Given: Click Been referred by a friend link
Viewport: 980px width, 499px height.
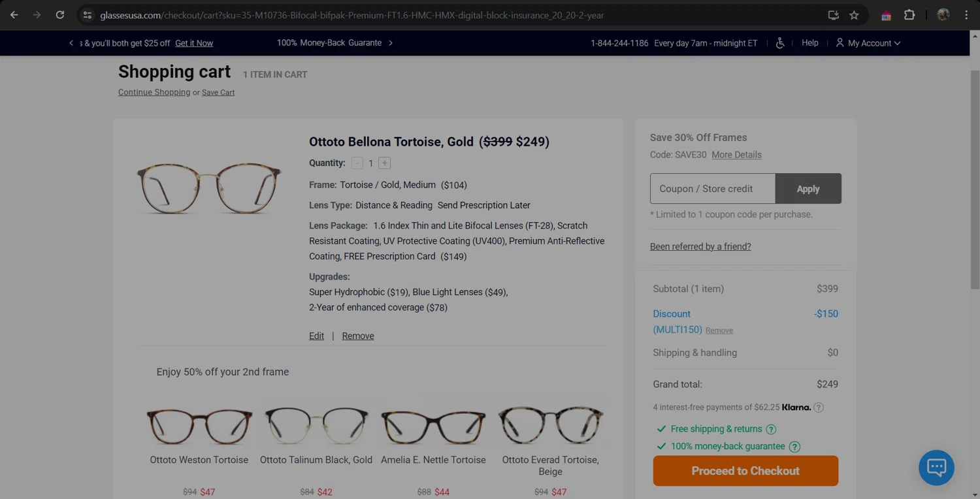Looking at the screenshot, I should coord(700,246).
